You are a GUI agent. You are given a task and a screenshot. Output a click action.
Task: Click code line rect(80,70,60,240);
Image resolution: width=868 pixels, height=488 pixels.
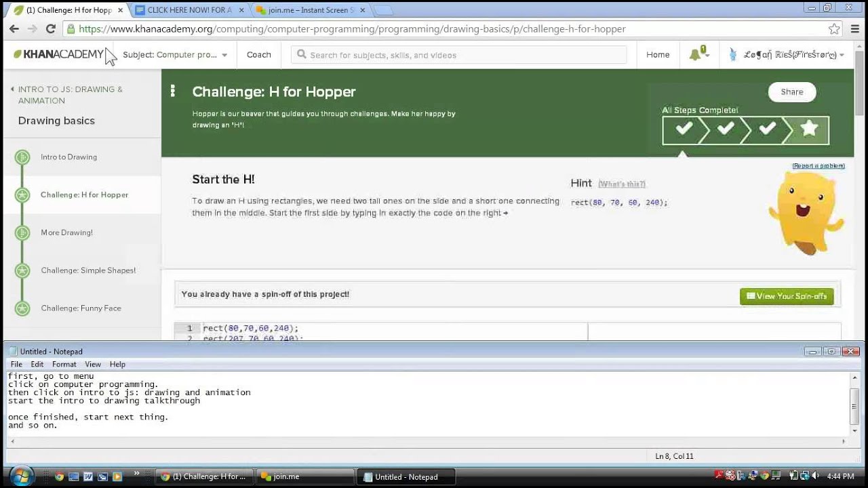tap(250, 329)
